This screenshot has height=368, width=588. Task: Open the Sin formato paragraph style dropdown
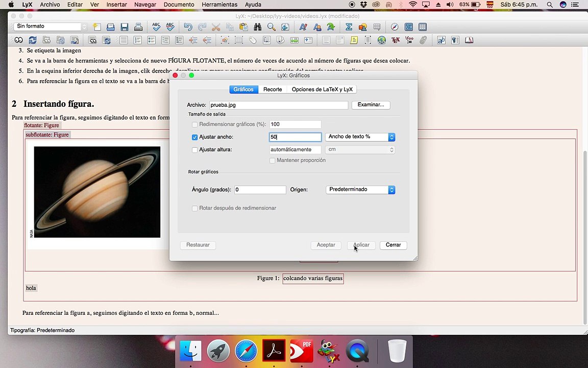50,26
